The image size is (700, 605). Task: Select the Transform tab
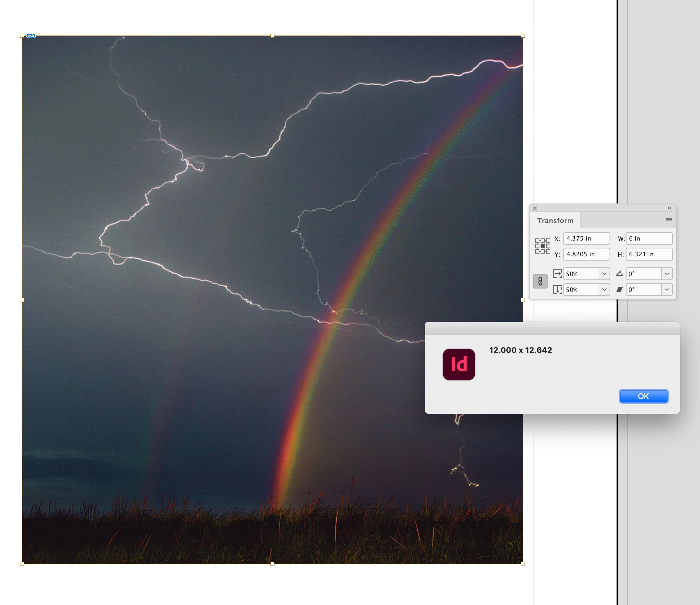[555, 221]
